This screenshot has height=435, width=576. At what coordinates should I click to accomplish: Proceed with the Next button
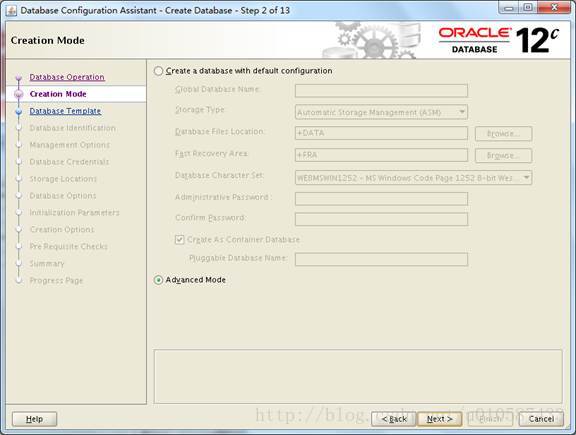click(x=439, y=419)
